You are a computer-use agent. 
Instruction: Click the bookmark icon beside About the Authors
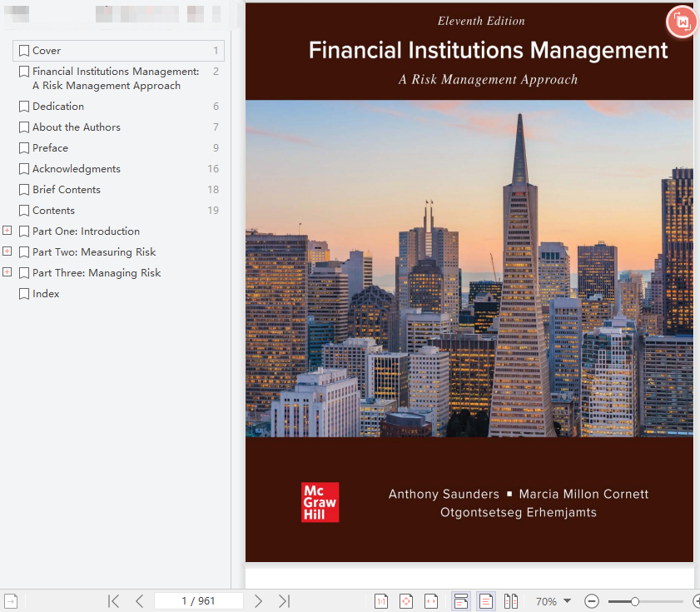point(24,127)
